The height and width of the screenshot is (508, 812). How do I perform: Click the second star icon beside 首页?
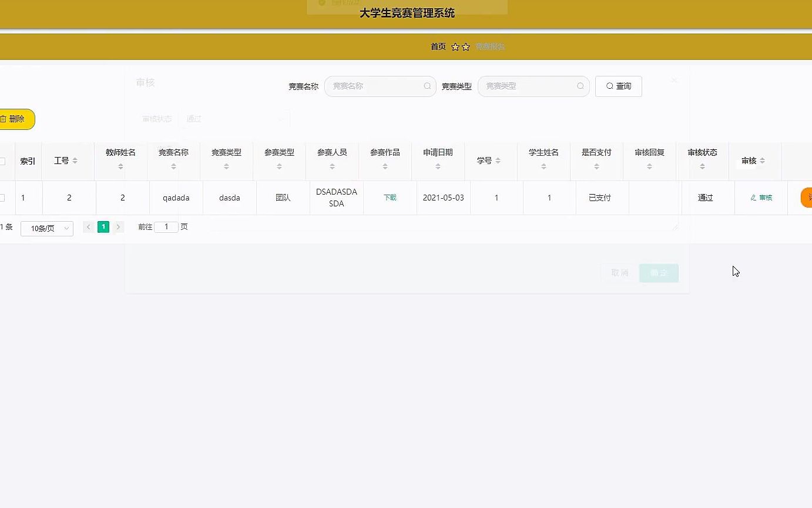(x=466, y=47)
